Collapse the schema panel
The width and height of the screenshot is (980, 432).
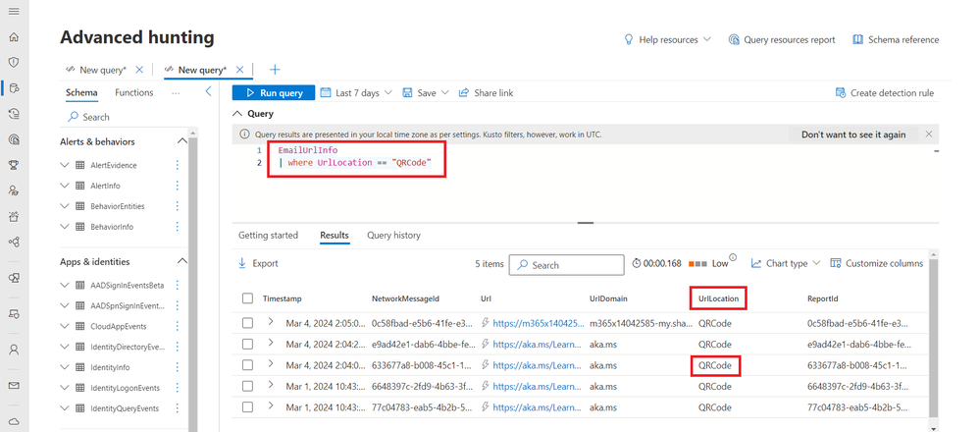pyautogui.click(x=209, y=92)
